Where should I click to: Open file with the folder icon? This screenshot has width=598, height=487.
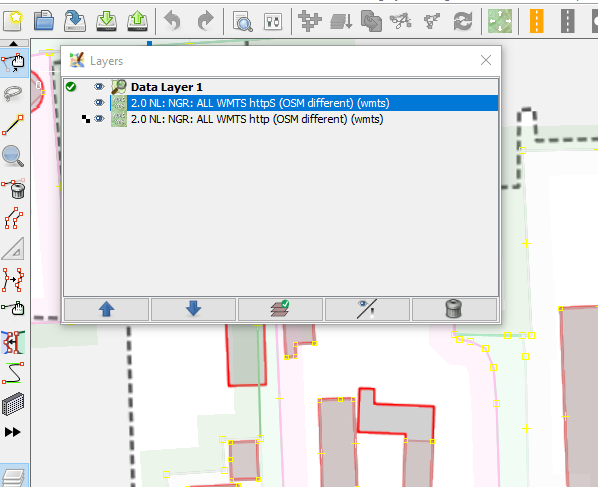click(x=43, y=21)
